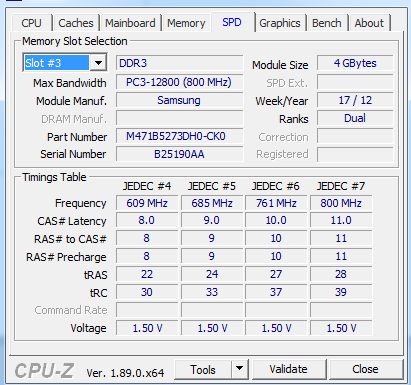Switch to the Bench tab
Viewport: 411px width, 385px height.
[327, 23]
